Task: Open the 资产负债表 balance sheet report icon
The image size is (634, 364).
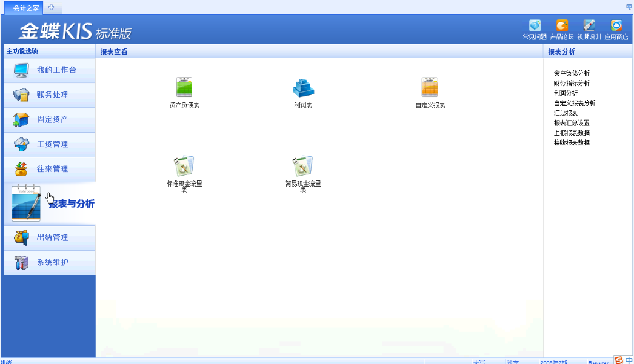Action: point(184,87)
